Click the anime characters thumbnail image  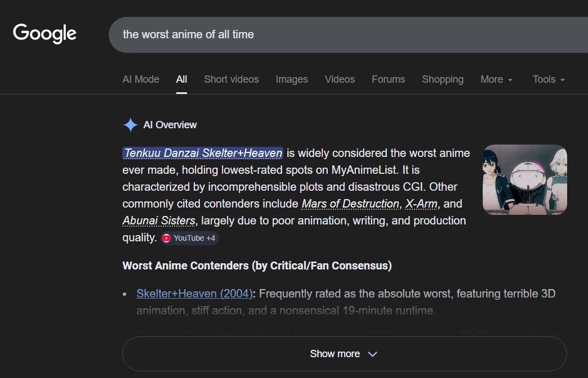coord(524,180)
